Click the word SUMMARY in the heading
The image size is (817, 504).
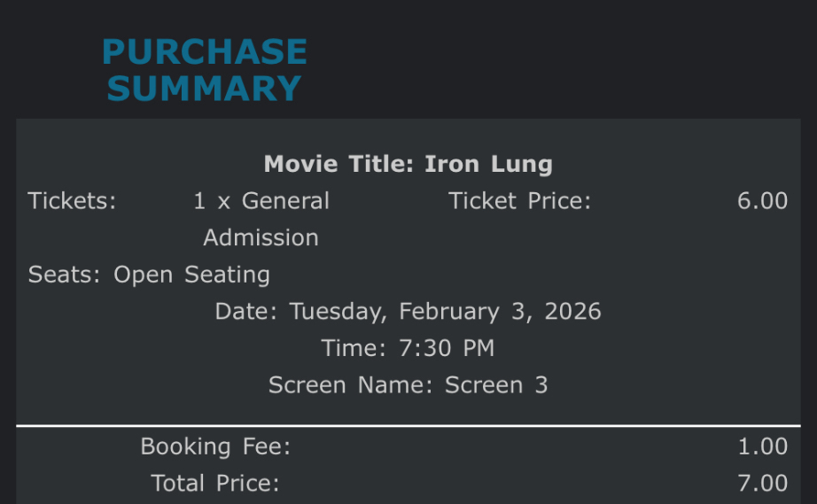[204, 89]
